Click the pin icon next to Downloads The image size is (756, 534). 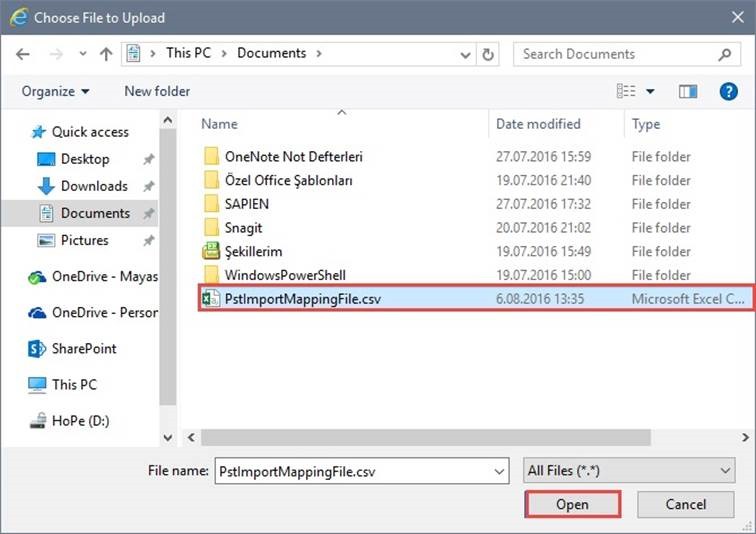coord(148,186)
